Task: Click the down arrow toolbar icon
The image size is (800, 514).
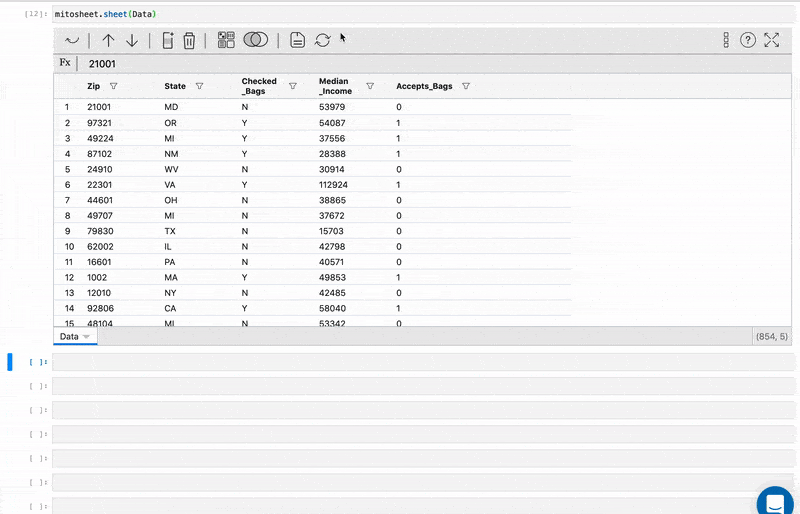Action: [132, 40]
